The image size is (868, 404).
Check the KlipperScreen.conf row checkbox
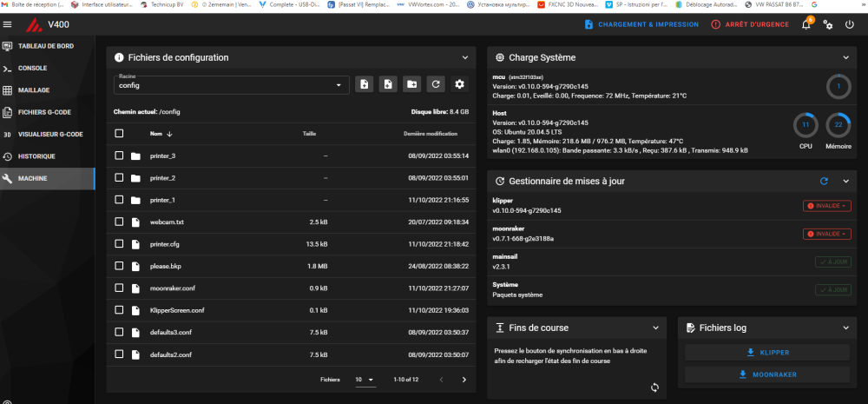tap(119, 310)
